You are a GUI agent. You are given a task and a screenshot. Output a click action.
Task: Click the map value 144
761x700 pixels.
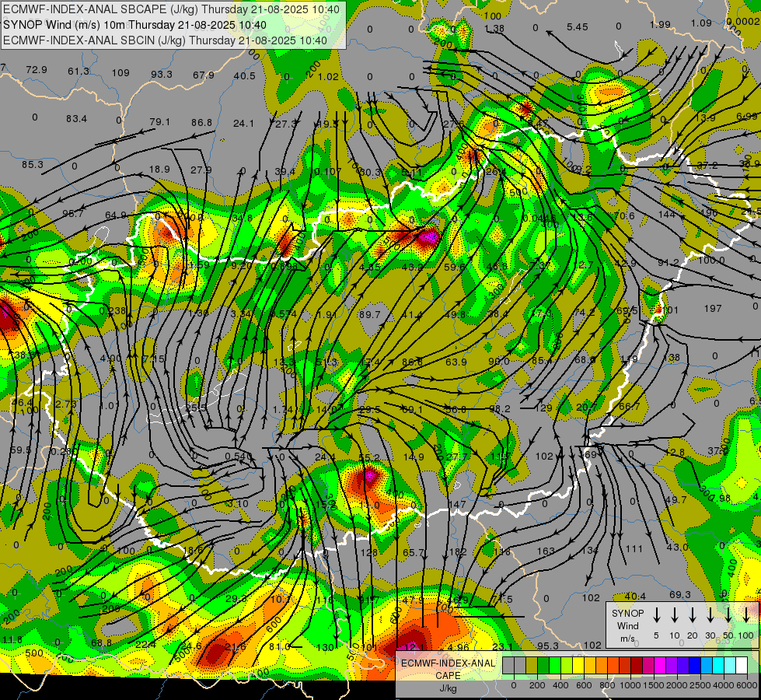click(667, 214)
